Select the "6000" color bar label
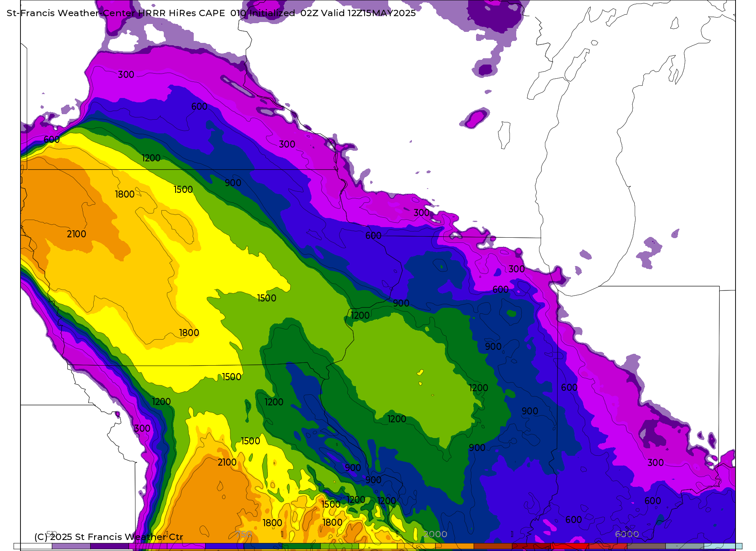 click(x=627, y=534)
